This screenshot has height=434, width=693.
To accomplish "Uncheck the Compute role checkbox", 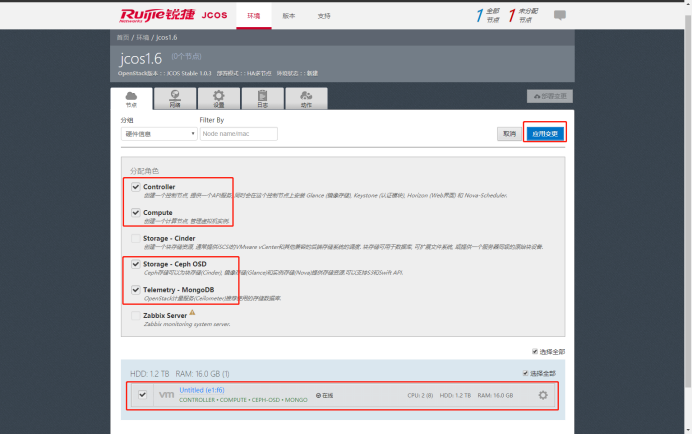I will pyautogui.click(x=136, y=213).
